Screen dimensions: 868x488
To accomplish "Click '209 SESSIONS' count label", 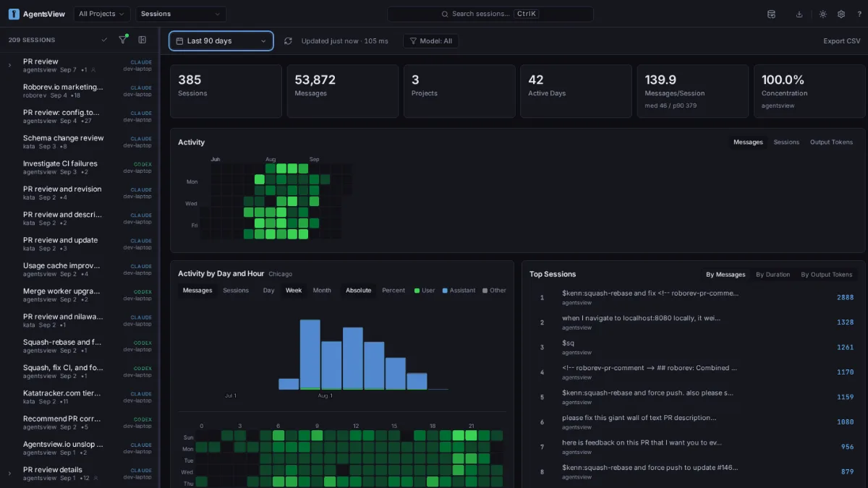I will 32,40.
